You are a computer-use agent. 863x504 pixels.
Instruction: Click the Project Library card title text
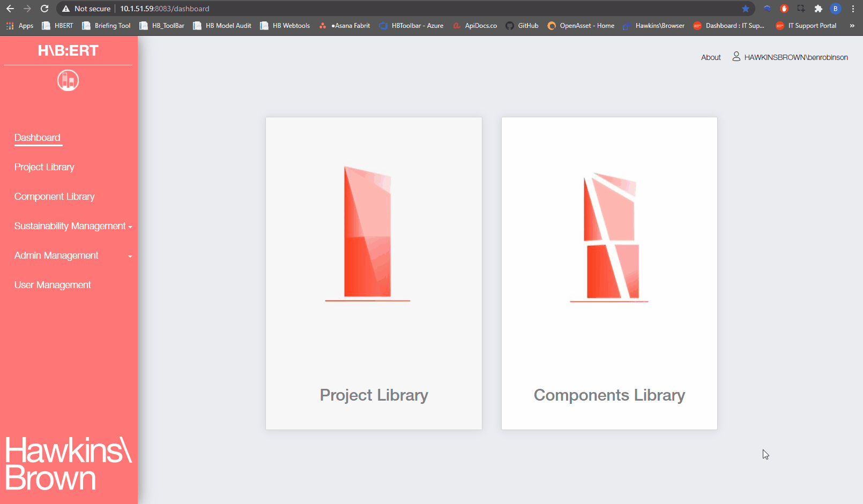(x=374, y=395)
